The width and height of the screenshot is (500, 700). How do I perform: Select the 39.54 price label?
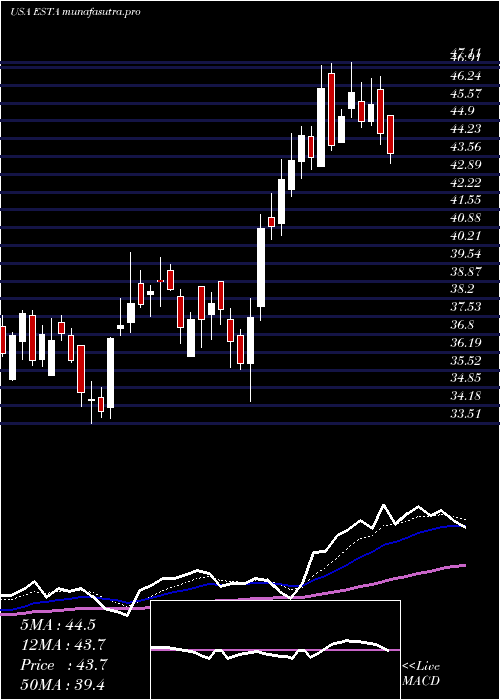(466, 254)
